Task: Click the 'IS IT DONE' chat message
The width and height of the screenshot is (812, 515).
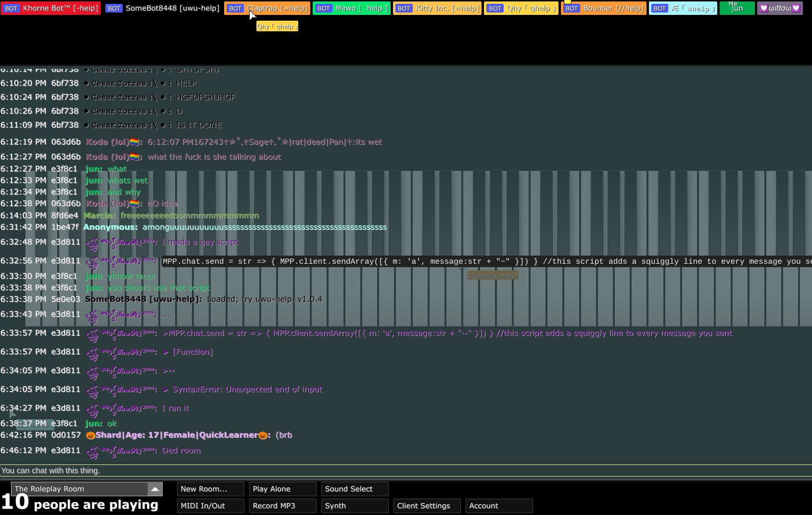Action: pyautogui.click(x=199, y=125)
